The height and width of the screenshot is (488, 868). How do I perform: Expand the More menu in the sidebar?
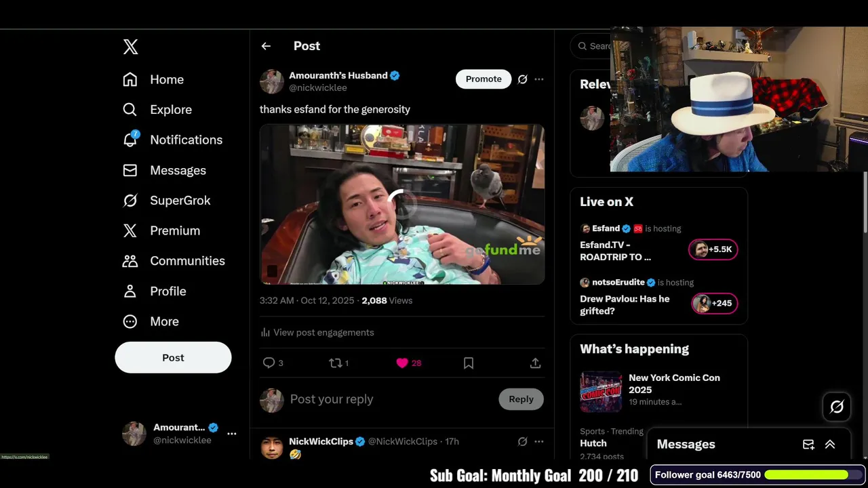coord(151,321)
